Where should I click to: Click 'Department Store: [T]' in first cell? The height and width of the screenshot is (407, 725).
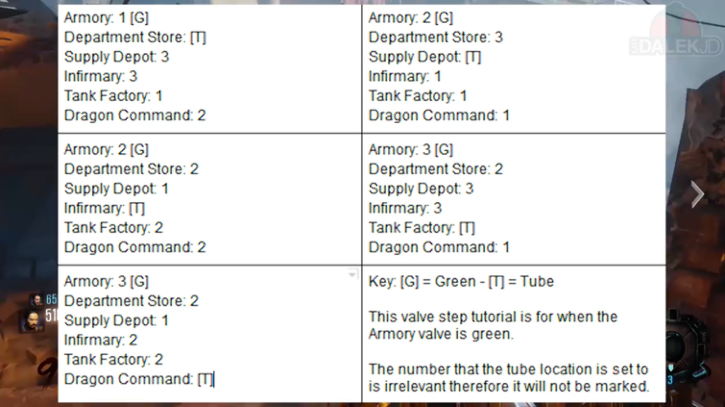135,37
